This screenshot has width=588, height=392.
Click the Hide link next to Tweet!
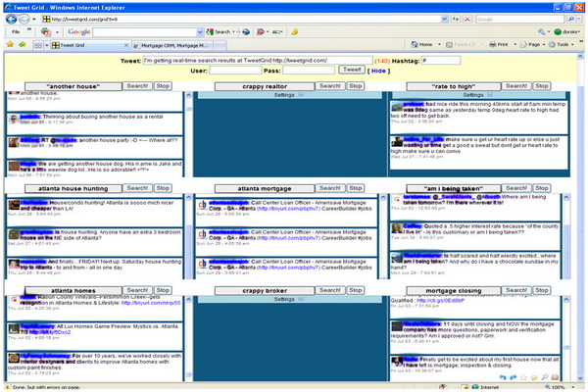coord(380,72)
